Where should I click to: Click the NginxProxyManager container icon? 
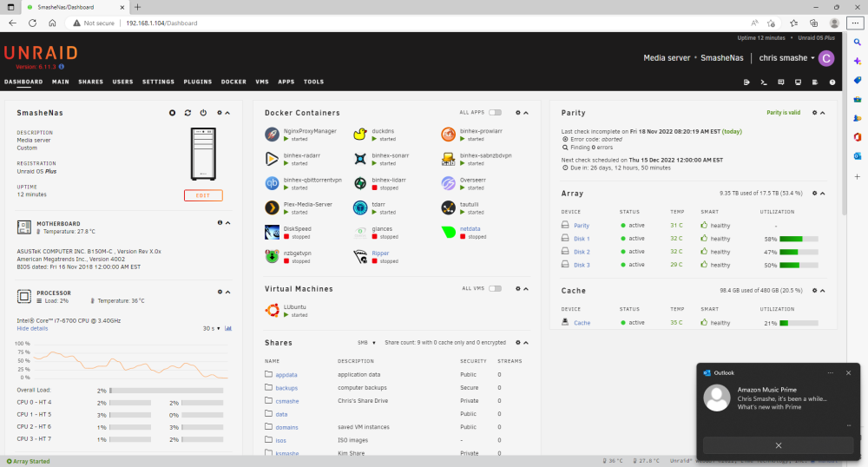click(272, 135)
